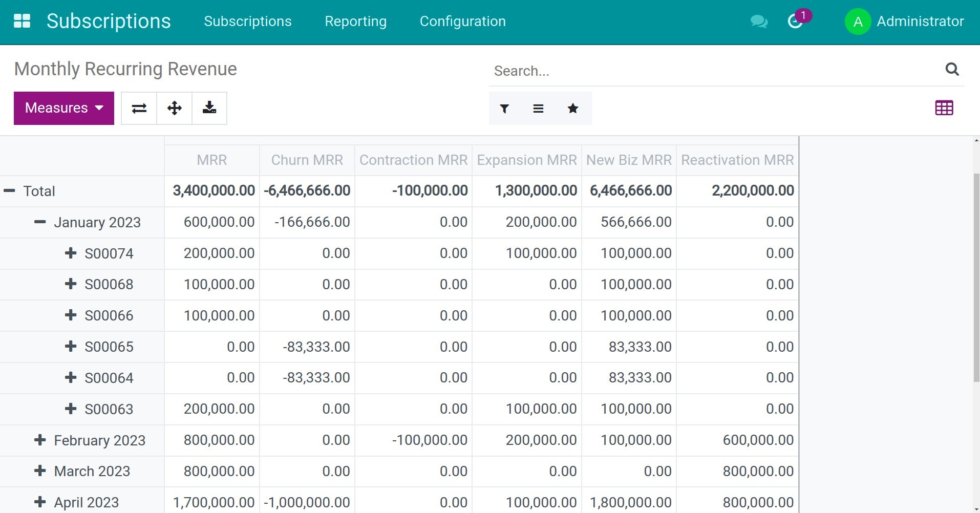Click total Churn value -6,466,666.00

tap(307, 190)
